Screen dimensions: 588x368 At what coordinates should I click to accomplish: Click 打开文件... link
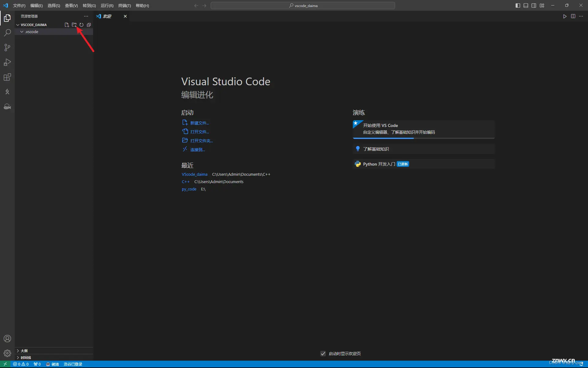[199, 132]
